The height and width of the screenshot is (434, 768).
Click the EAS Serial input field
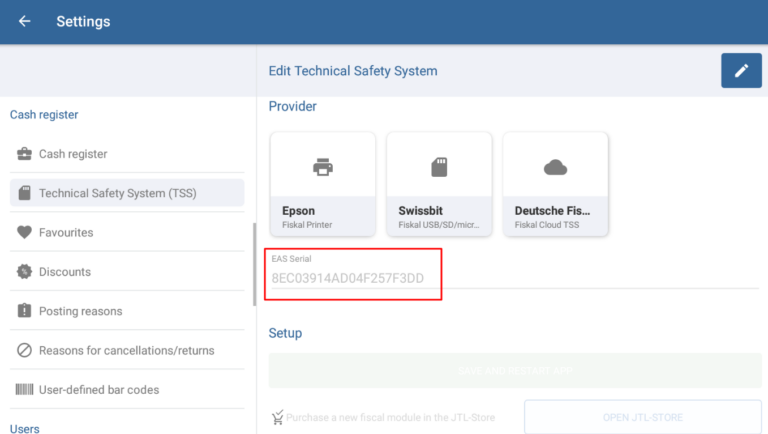click(354, 278)
